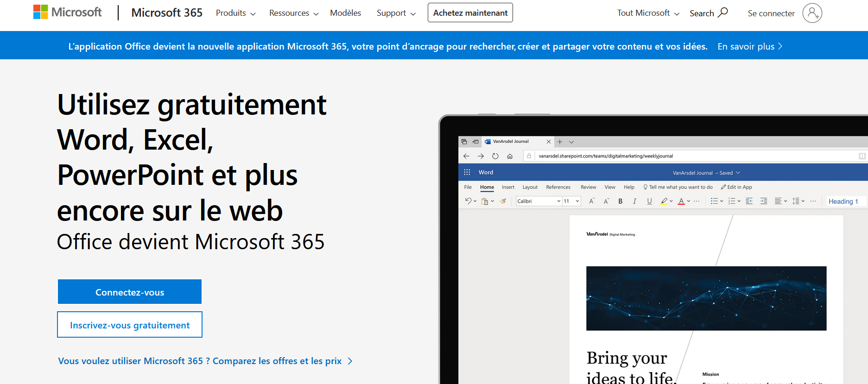Click the Home icon in laptop browser

point(510,156)
